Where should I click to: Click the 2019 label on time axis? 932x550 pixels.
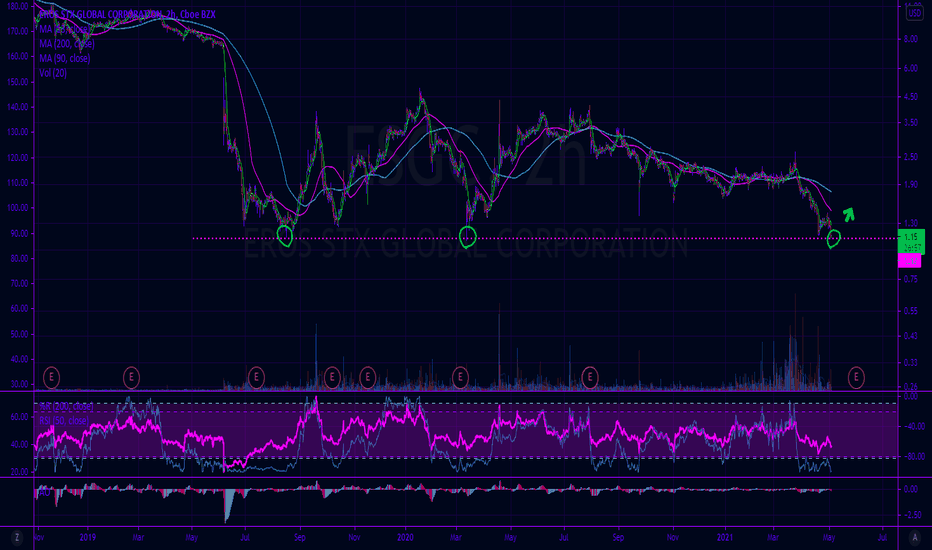click(87, 538)
